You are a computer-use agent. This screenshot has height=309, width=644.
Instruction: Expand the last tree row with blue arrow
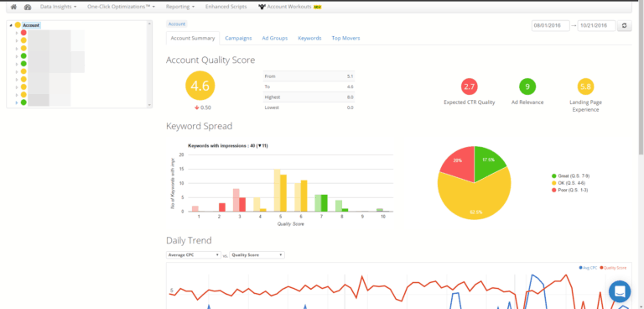pyautogui.click(x=17, y=102)
